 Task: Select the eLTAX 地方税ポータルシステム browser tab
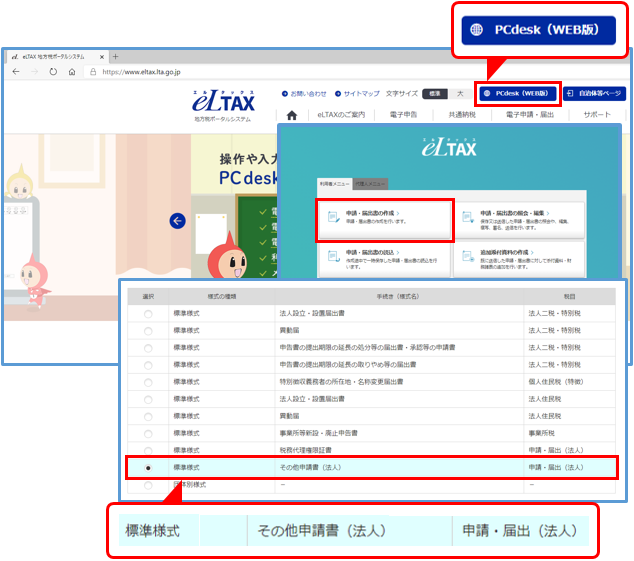coord(57,57)
